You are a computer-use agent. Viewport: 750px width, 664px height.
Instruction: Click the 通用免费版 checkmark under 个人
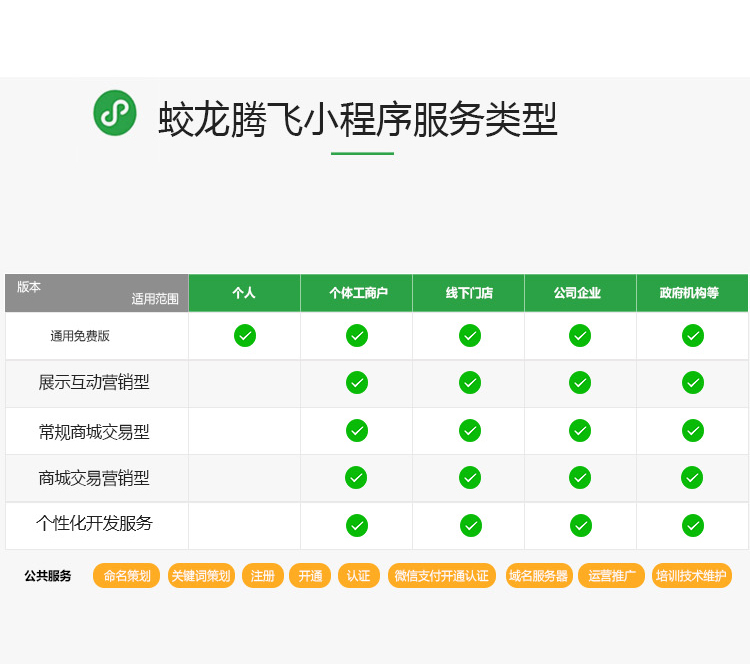pos(245,336)
